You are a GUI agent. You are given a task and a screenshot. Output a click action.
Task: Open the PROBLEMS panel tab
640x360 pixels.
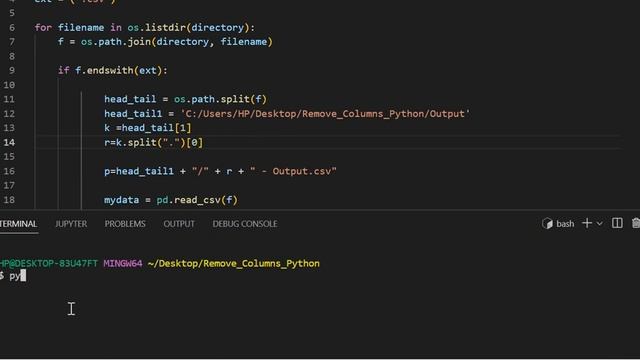point(125,224)
